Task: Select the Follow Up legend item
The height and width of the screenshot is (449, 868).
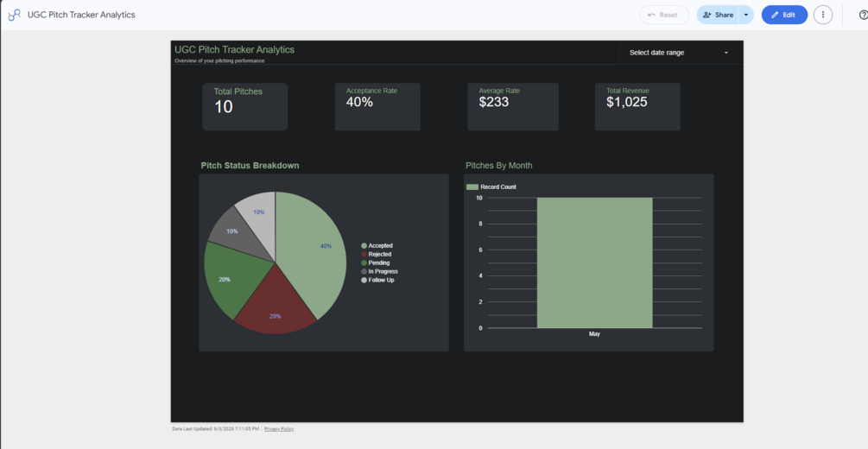Action: 377,280
